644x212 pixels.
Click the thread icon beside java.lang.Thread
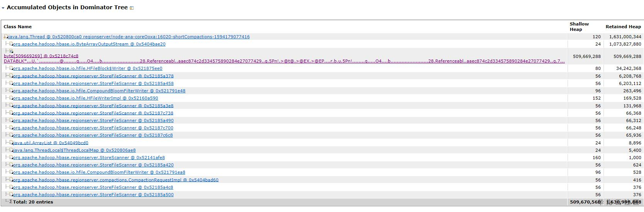click(6, 37)
